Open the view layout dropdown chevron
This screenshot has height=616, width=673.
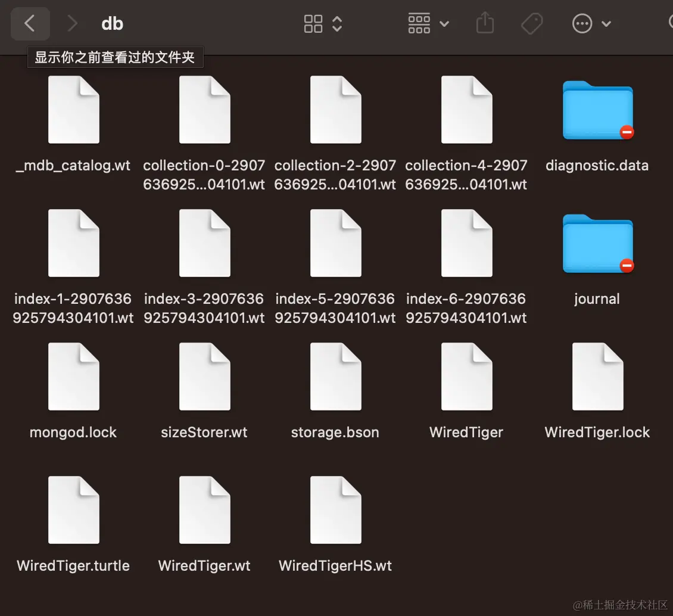coord(336,23)
